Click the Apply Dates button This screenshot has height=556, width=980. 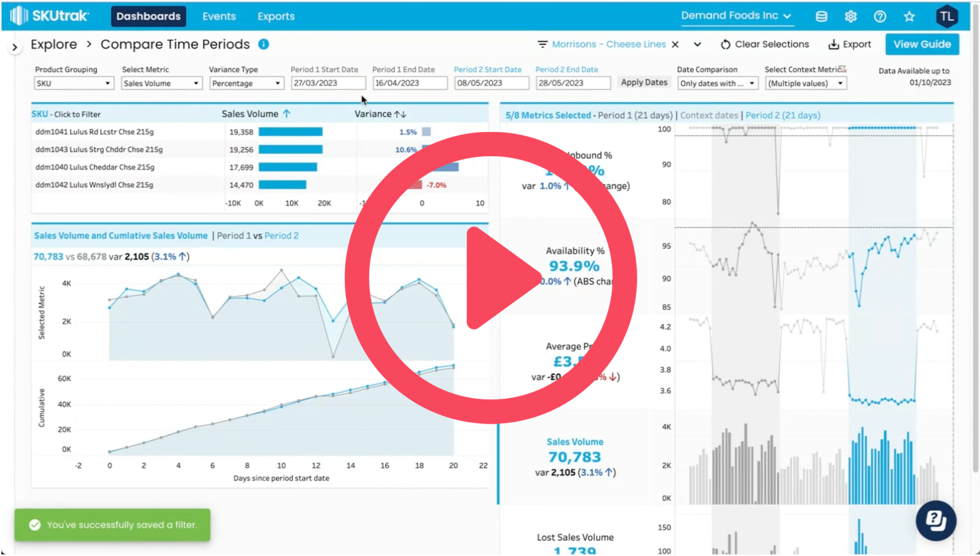coord(644,83)
